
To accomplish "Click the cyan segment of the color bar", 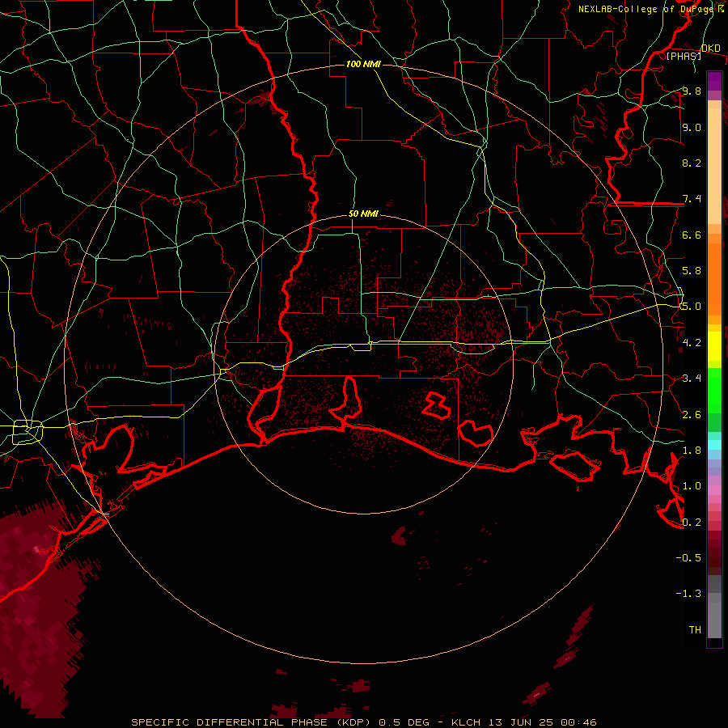I will coord(714,445).
